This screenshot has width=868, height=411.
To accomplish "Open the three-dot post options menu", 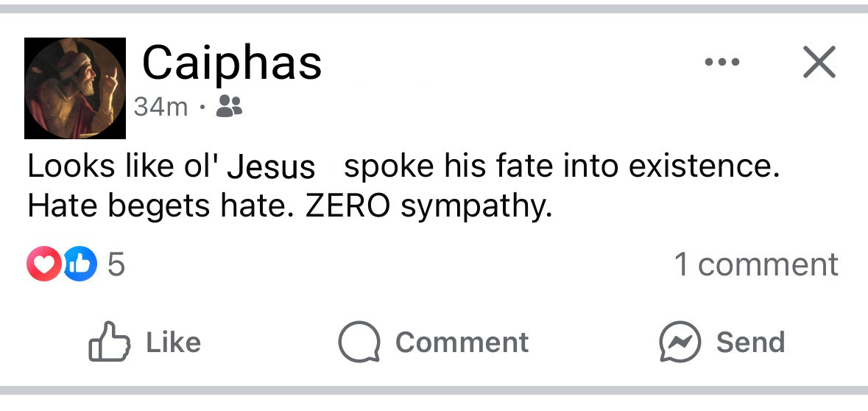I will (721, 63).
